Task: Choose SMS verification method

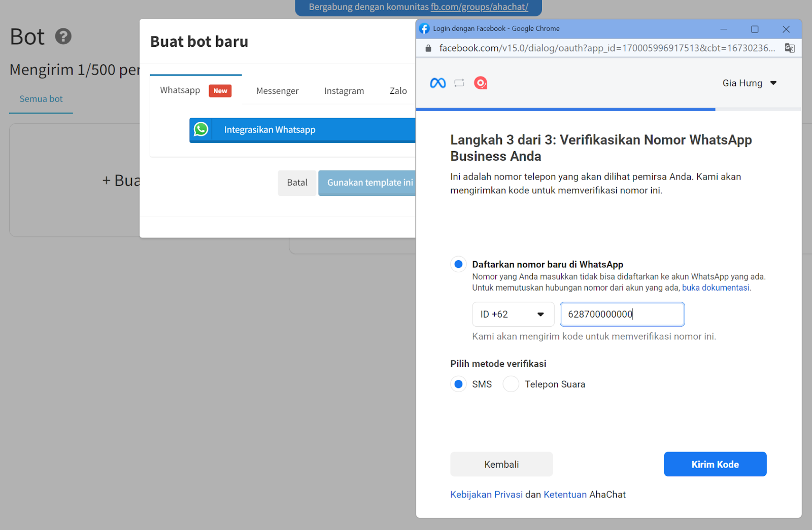Action: coord(458,384)
